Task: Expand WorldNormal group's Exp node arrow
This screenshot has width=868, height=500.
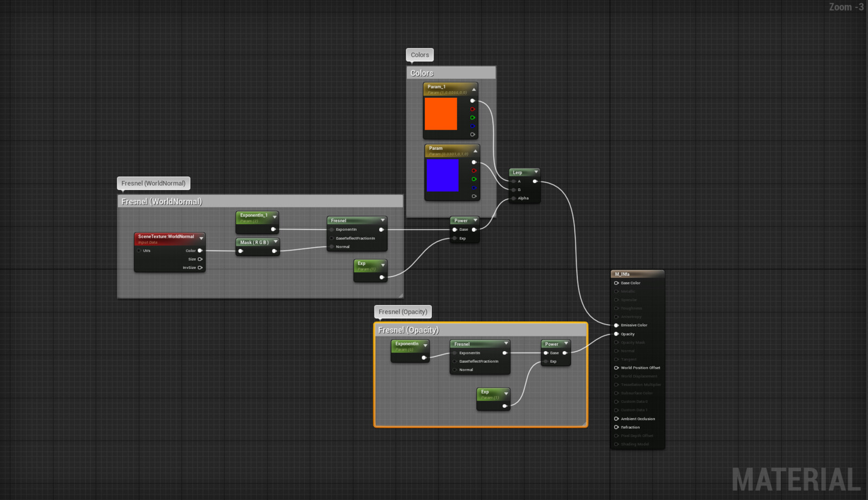Action: click(x=383, y=265)
